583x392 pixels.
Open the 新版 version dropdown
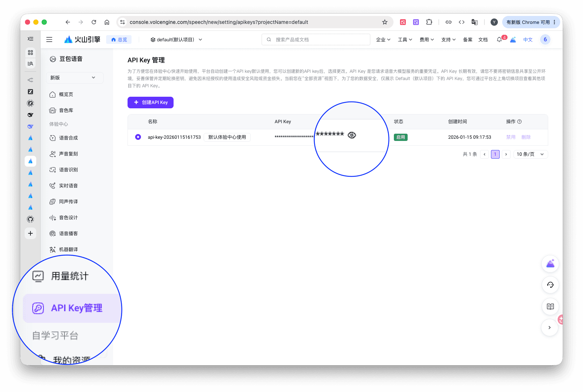tap(75, 78)
